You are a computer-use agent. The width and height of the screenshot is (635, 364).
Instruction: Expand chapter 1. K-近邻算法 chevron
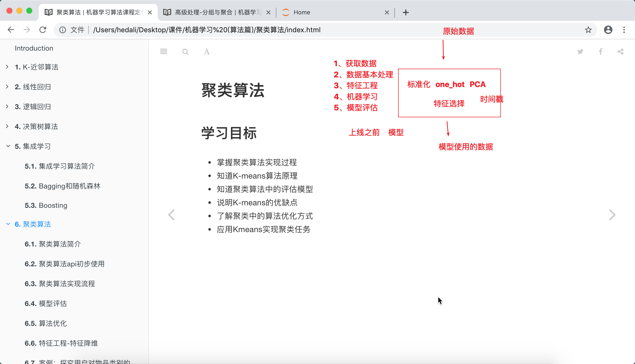7,67
